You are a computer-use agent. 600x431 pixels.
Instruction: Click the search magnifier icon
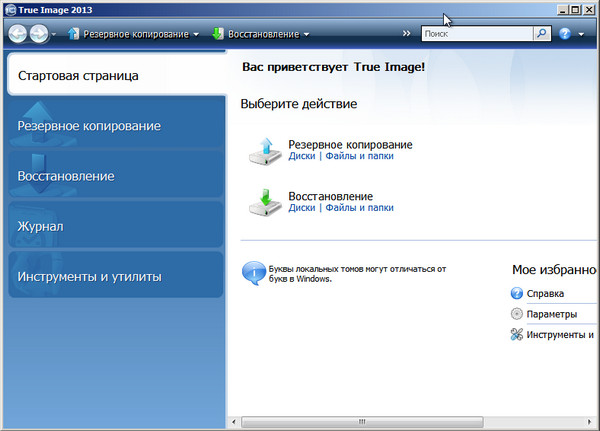[541, 33]
